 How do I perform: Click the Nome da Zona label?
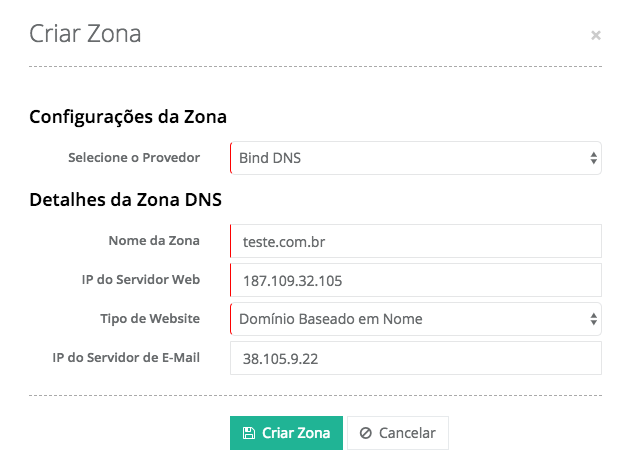click(x=154, y=240)
